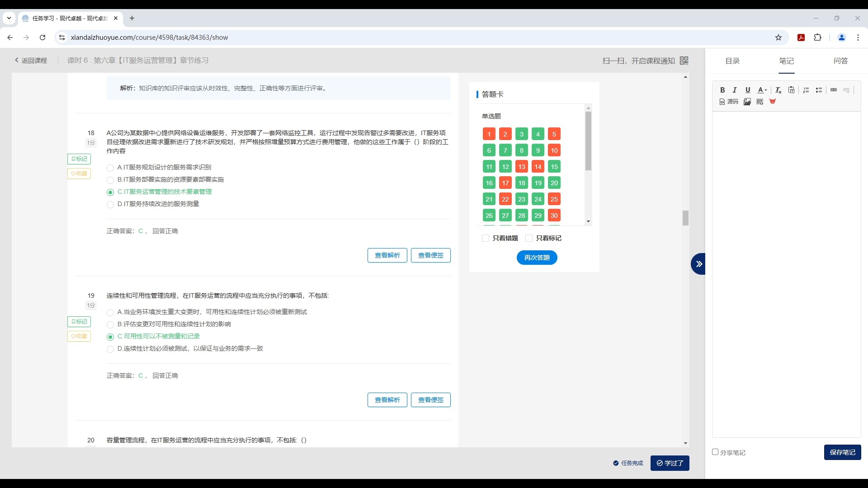Collapse the side panel with double-arrow button
The width and height of the screenshot is (868, 488).
(698, 264)
